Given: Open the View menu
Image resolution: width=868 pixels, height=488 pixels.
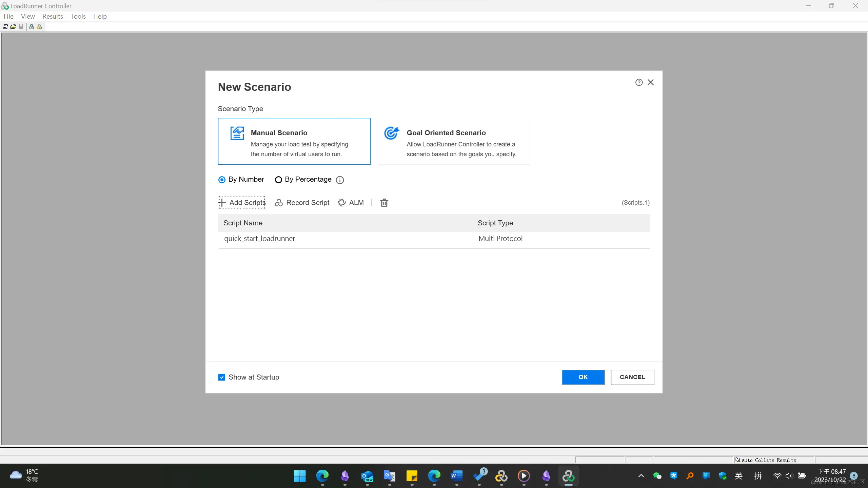Looking at the screenshot, I should 28,16.
